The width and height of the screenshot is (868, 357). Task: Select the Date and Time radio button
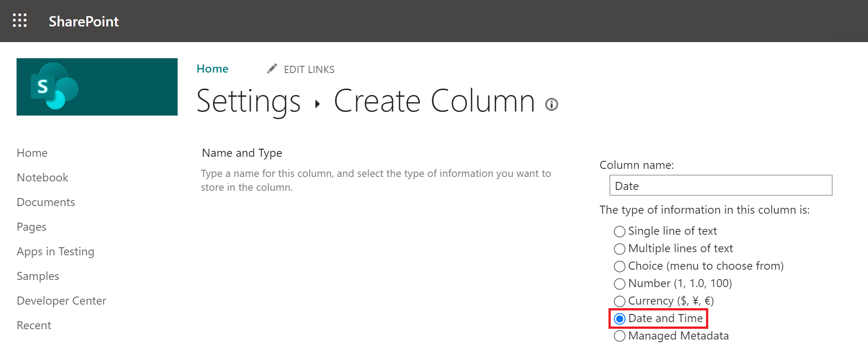coord(620,319)
